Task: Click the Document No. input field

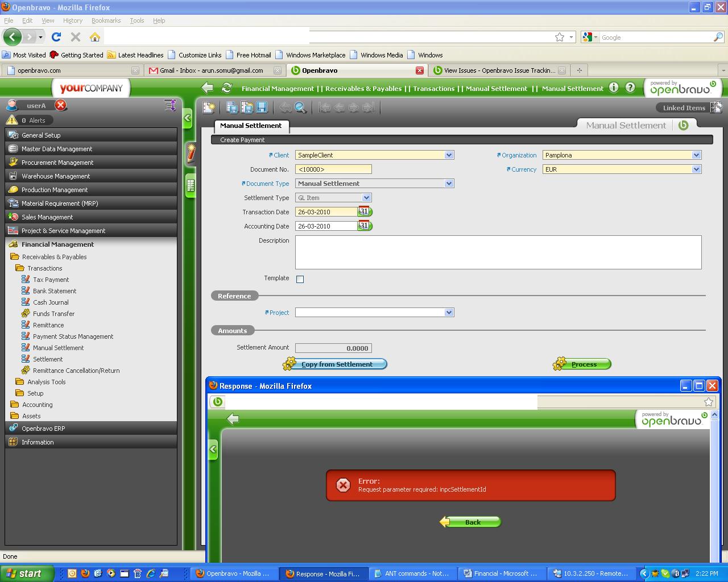Action: (x=333, y=169)
